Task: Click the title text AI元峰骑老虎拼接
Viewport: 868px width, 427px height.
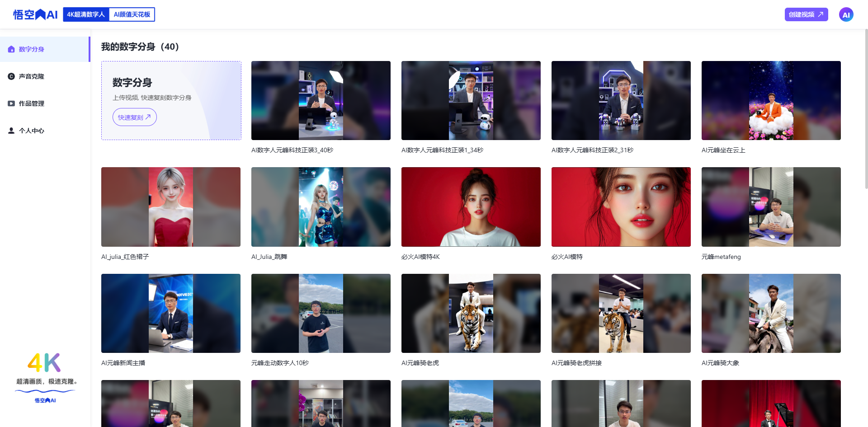Action: (x=576, y=363)
